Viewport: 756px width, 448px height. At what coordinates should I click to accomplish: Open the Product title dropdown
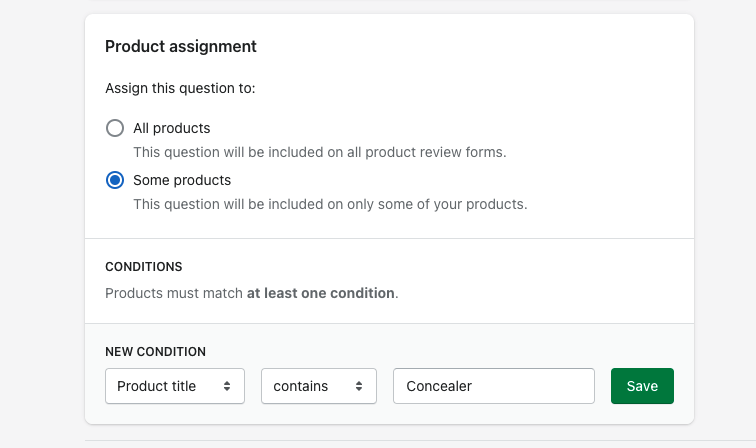[x=174, y=386]
